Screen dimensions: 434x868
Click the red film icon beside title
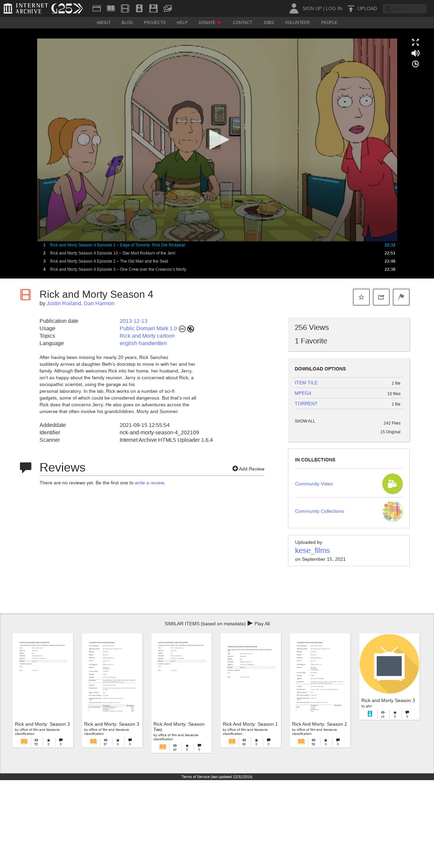25,295
